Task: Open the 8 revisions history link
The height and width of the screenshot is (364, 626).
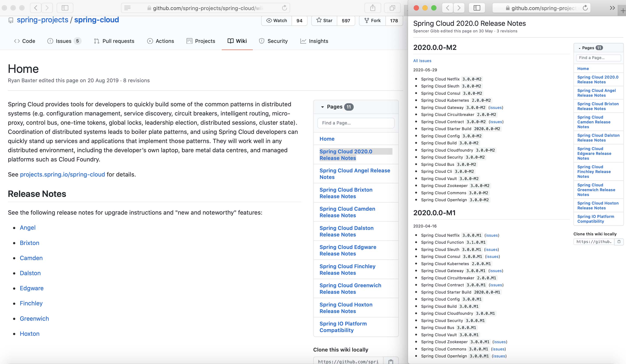Action: (136, 80)
